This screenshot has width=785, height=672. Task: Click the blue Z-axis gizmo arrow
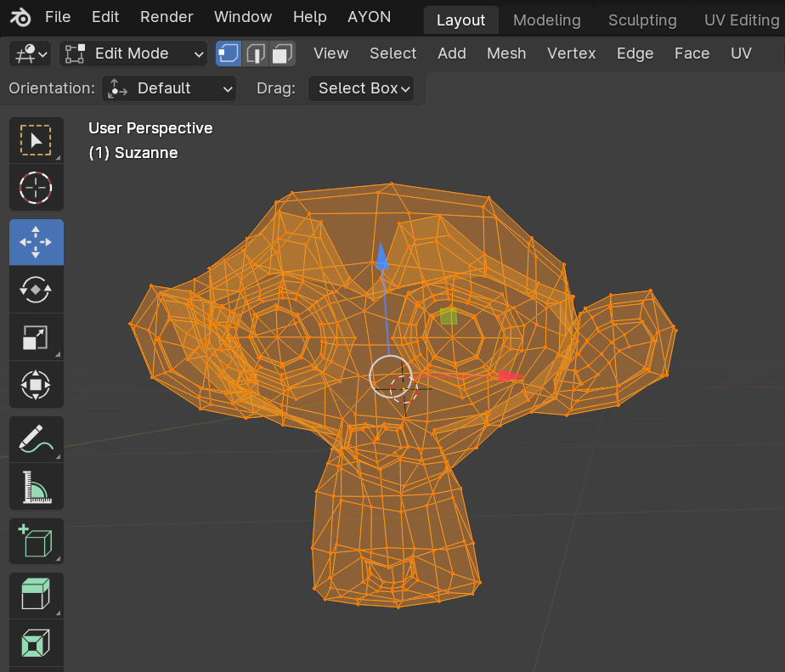[382, 257]
